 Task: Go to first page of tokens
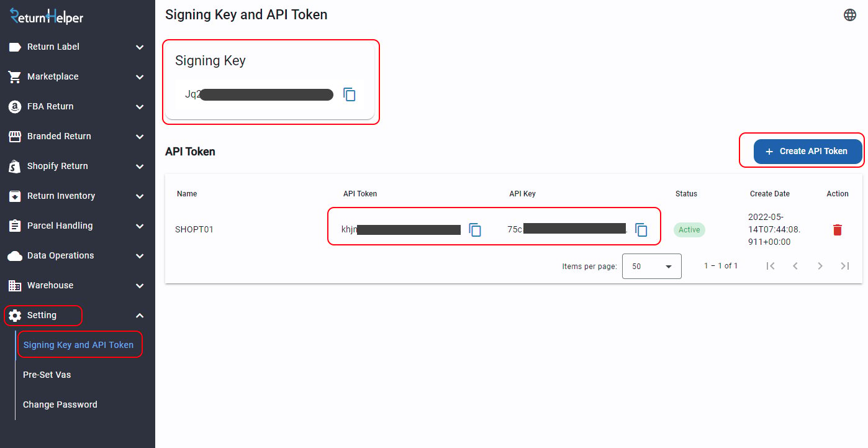(771, 266)
